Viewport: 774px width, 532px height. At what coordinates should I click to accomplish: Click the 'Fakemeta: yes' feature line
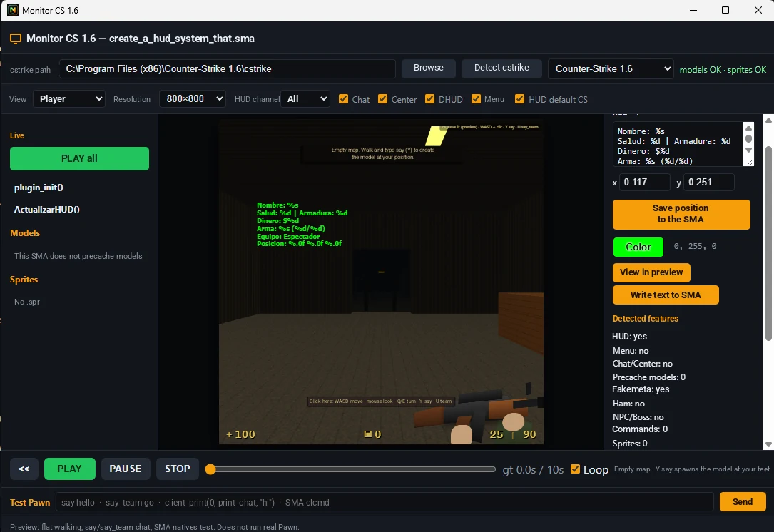coord(641,389)
